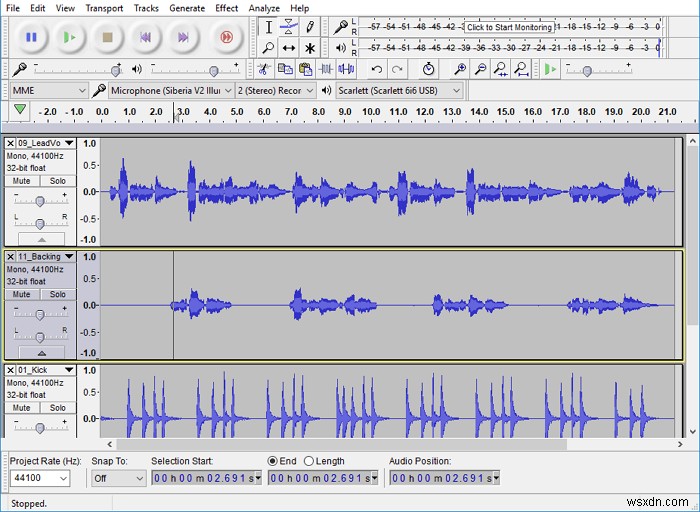
Task: Click the Play-at-speed green icon
Action: tap(550, 69)
